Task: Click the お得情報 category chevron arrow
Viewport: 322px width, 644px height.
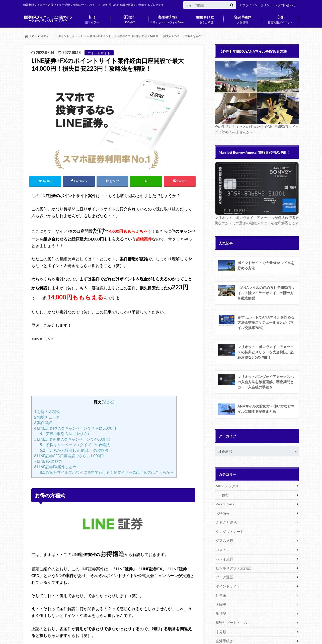Action: pyautogui.click(x=297, y=513)
